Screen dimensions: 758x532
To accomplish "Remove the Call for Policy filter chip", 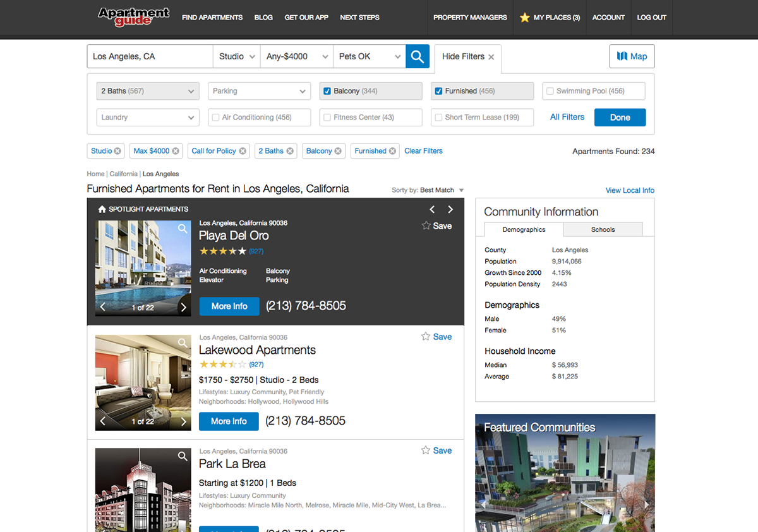I will coord(243,151).
